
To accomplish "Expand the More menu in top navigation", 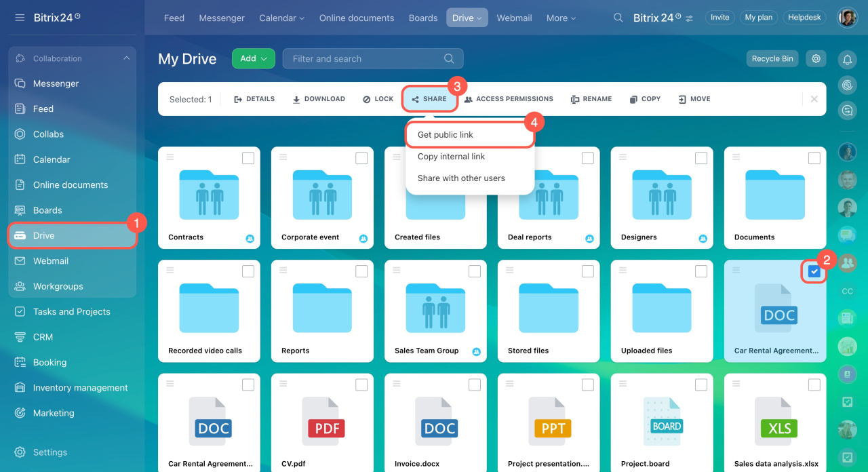I will click(561, 18).
